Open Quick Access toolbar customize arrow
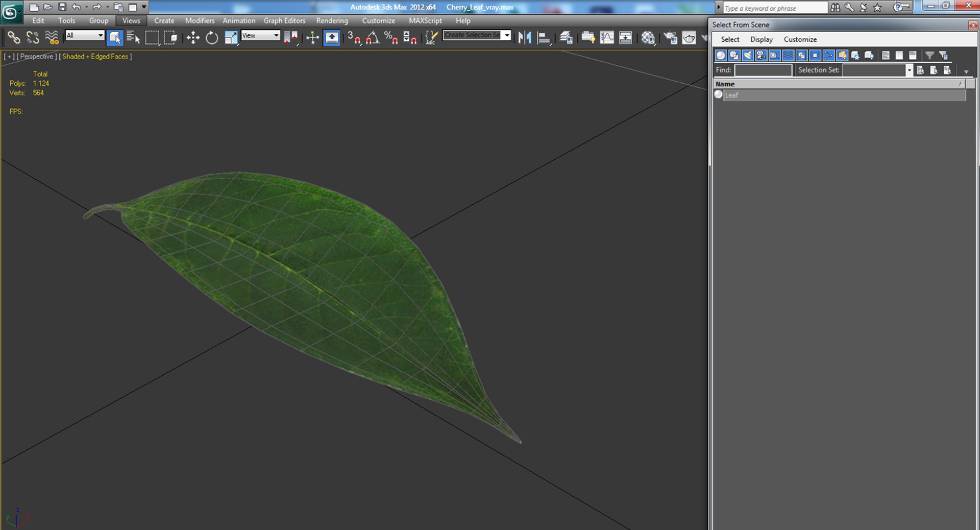This screenshot has width=980, height=530. coord(144,7)
